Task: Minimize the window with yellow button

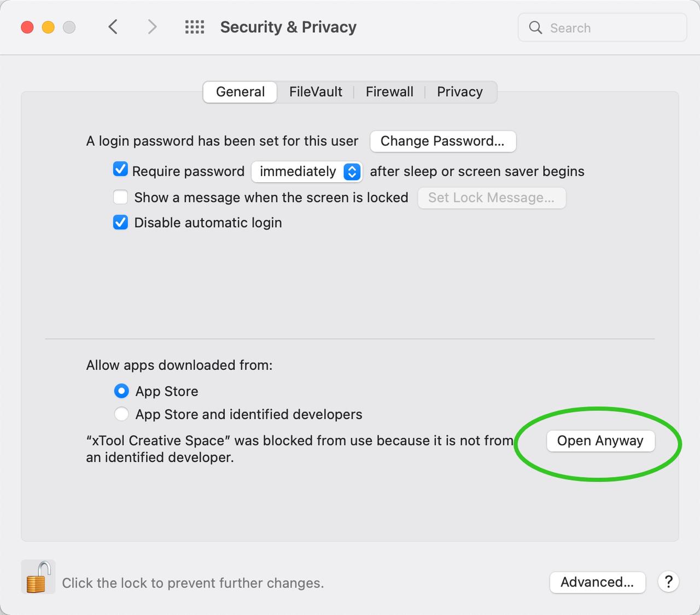Action: click(48, 27)
